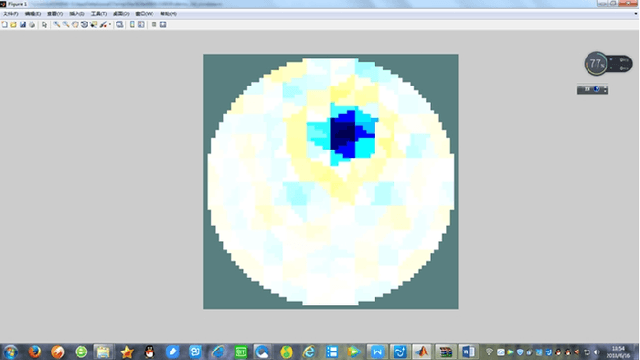Viewport: 640px width, 360px height.
Task: Insert a Colorbar via toolbar icon
Action: [132, 25]
